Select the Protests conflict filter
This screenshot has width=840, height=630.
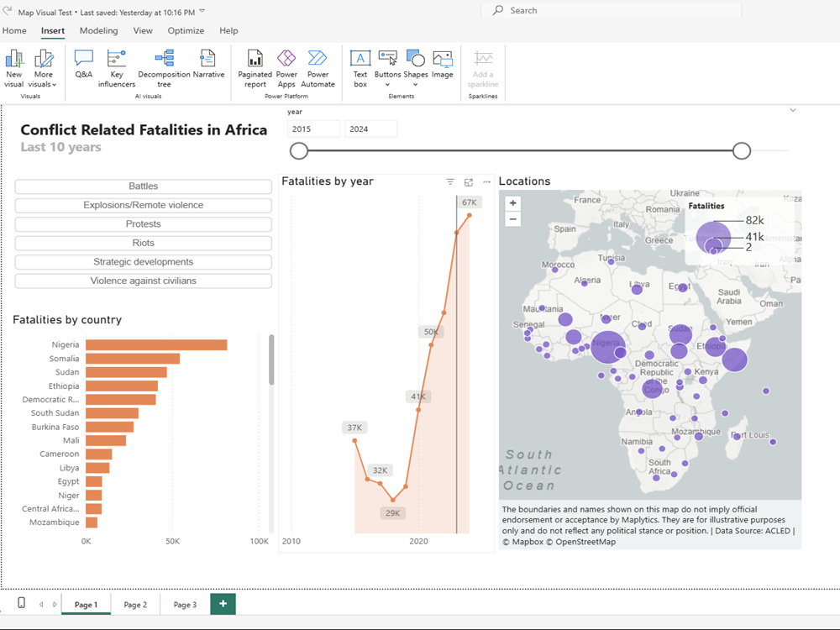143,223
